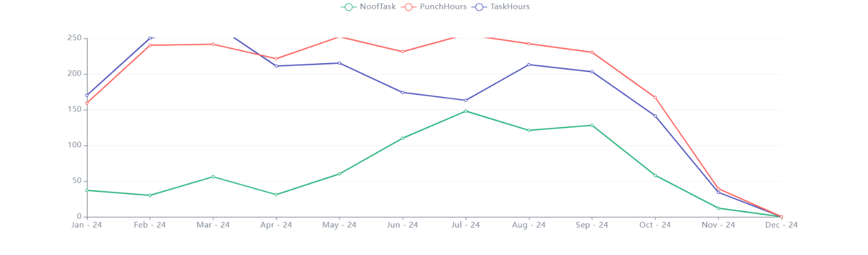Click the green NoofTask legend marker
The image size is (868, 255).
348,7
